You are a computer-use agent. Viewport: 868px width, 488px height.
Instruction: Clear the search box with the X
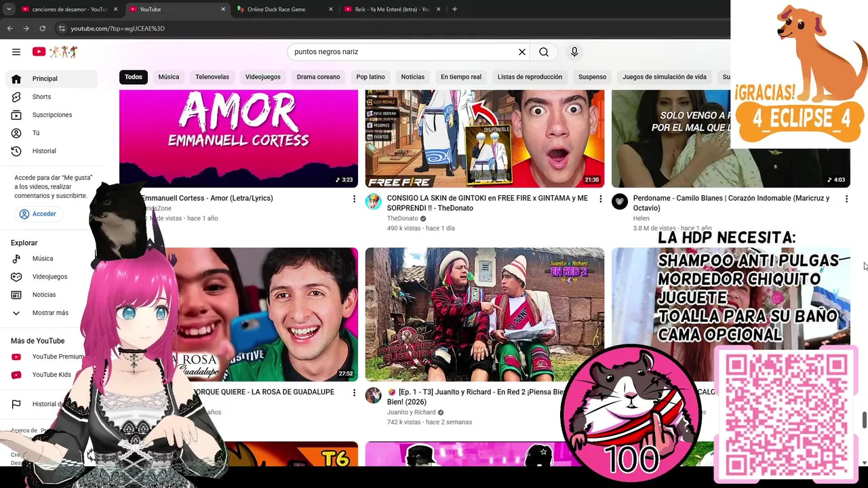click(522, 52)
